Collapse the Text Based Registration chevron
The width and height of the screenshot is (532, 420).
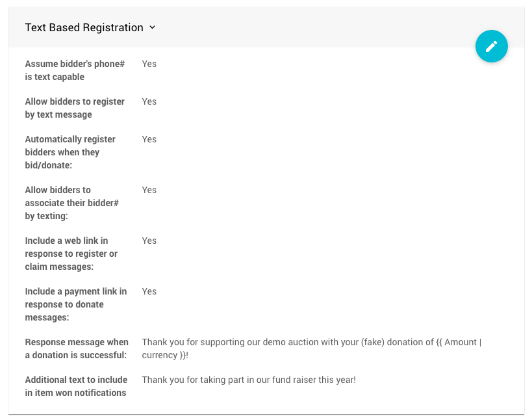point(153,27)
